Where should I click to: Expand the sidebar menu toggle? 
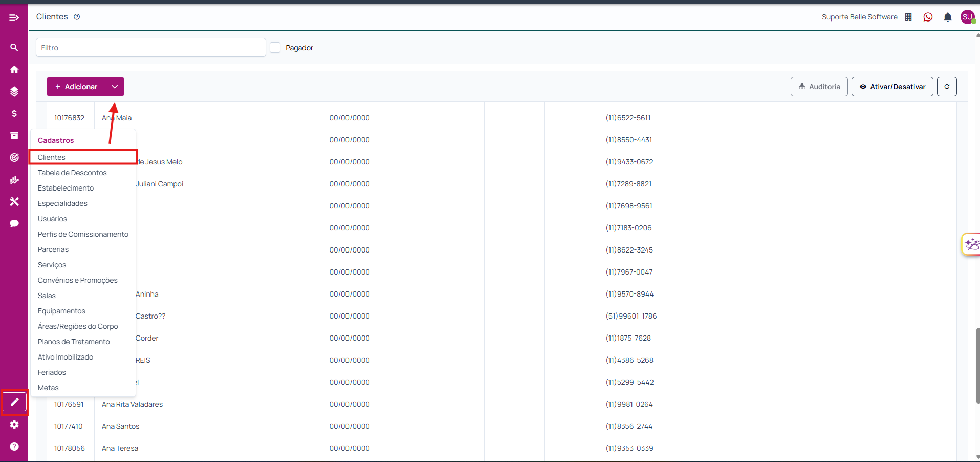(14, 18)
